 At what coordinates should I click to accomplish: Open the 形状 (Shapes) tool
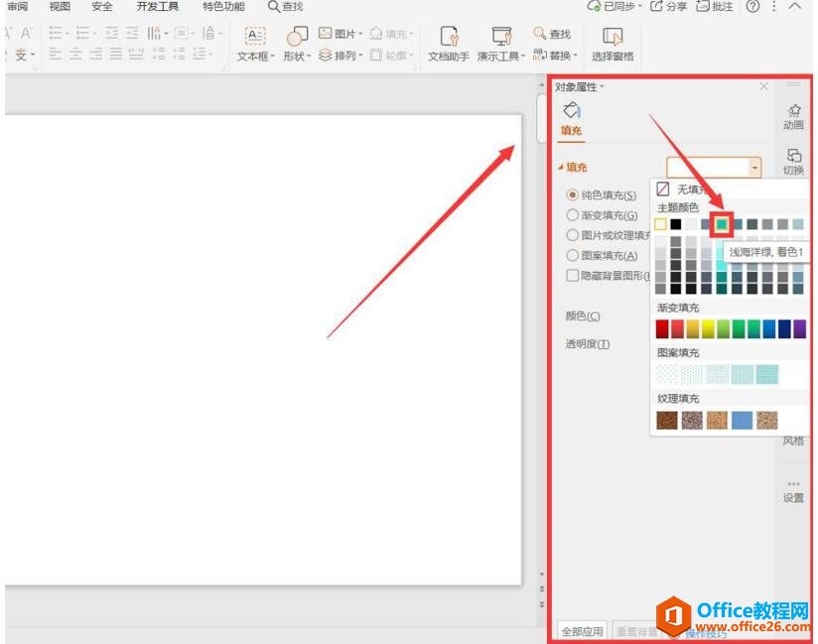pyautogui.click(x=297, y=37)
